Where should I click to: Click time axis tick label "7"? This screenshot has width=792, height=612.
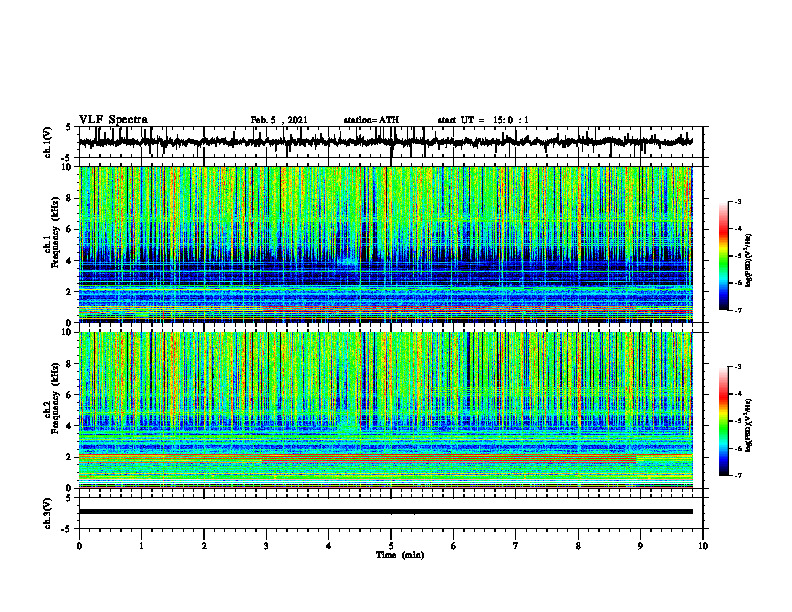pos(516,546)
